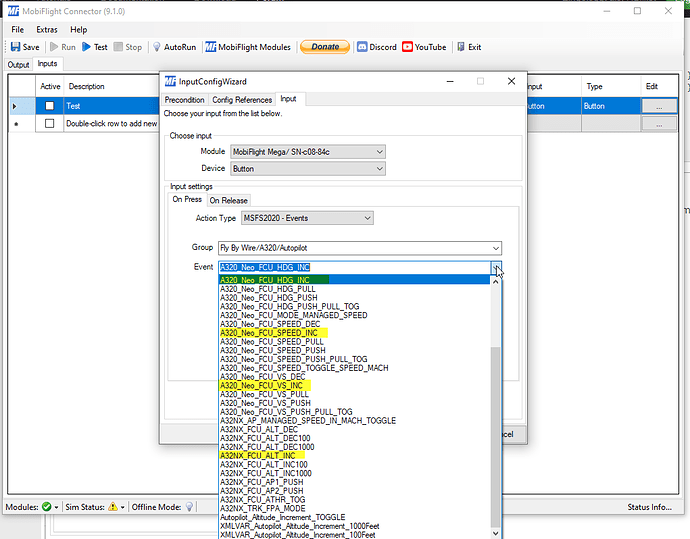Switch to the Config References tab
690x539 pixels.
(241, 100)
